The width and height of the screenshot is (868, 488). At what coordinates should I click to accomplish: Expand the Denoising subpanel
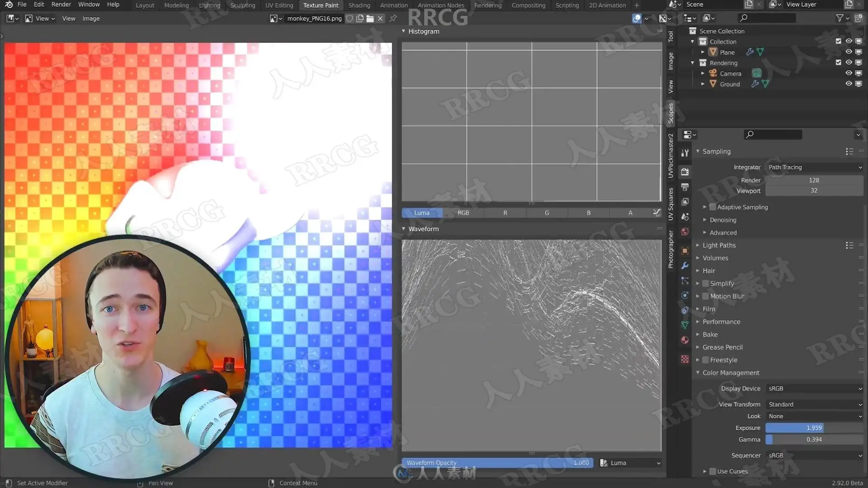(722, 220)
